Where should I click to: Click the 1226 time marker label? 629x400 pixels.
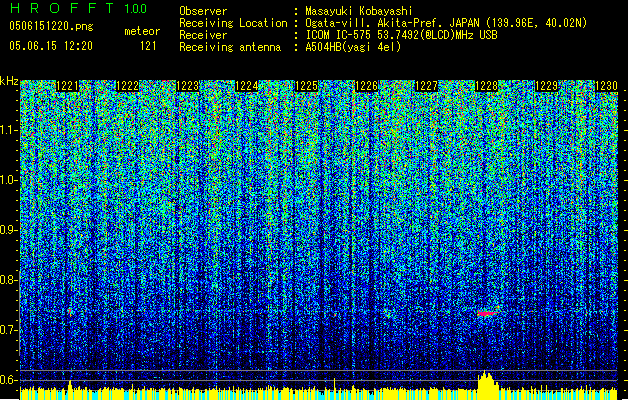pyautogui.click(x=367, y=86)
